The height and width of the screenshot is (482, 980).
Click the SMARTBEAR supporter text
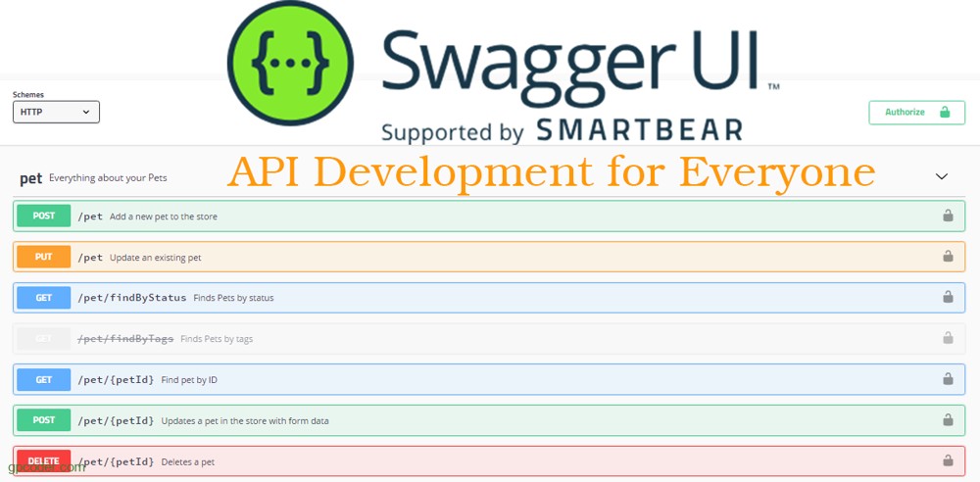coord(639,130)
